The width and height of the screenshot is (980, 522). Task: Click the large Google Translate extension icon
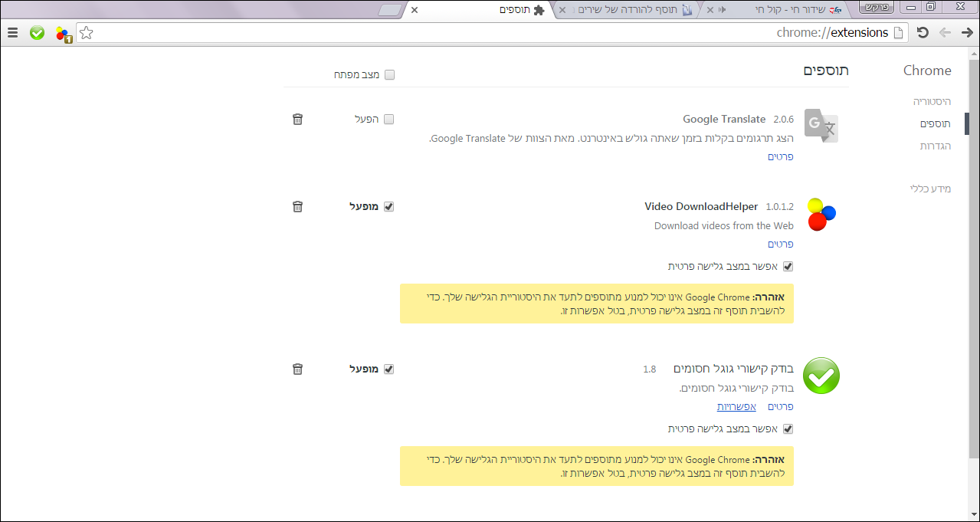tap(821, 126)
